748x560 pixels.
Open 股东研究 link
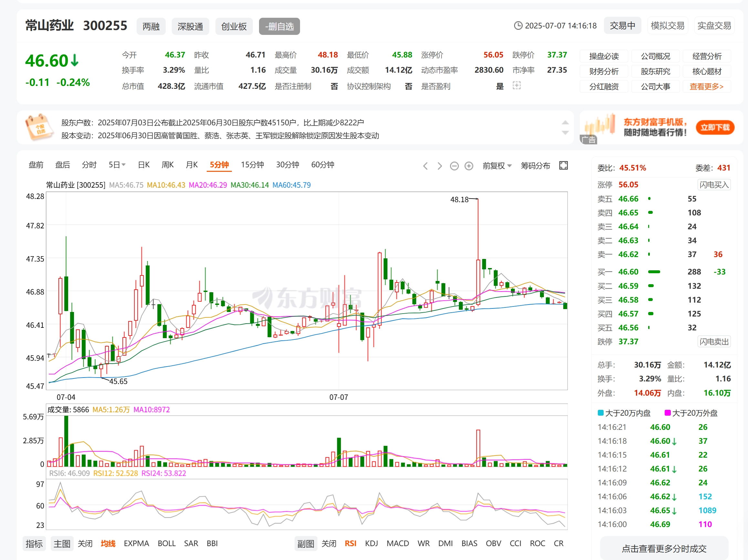coord(655,71)
